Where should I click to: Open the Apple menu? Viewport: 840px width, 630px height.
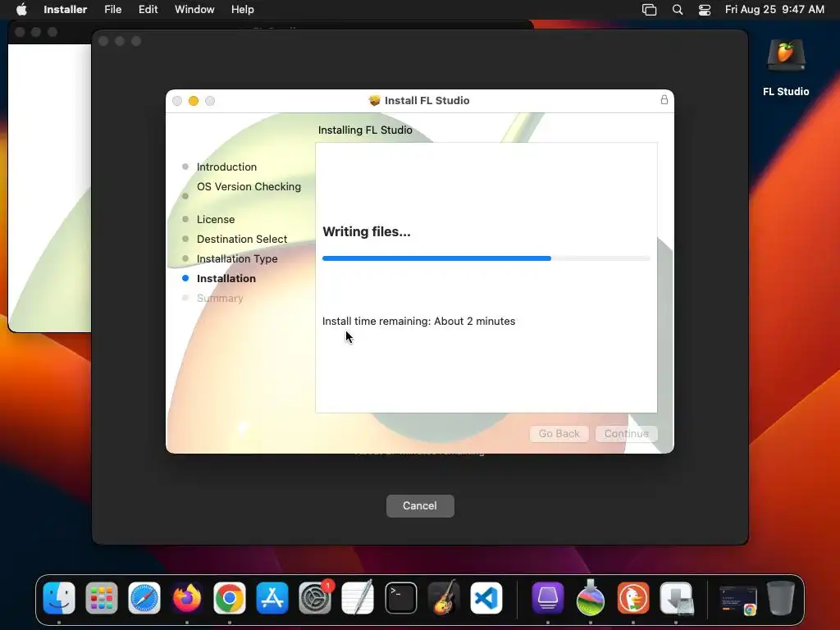21,9
